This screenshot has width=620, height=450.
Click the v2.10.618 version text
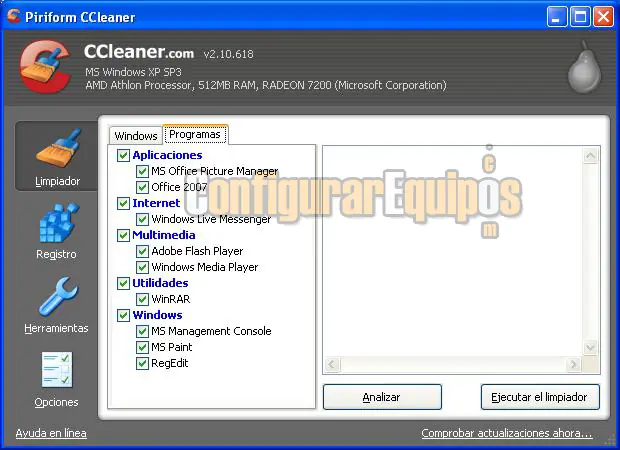229,54
